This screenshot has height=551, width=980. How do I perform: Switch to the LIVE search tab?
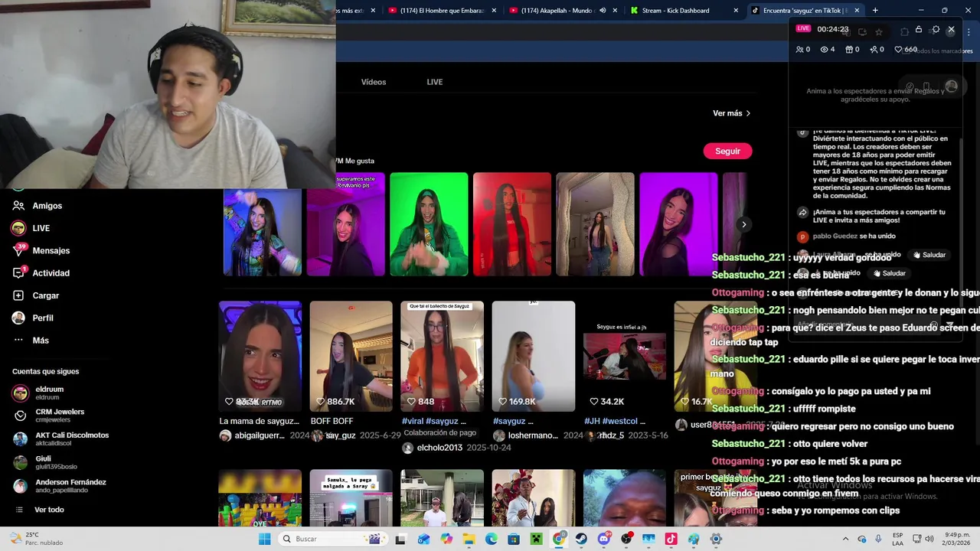pos(435,82)
